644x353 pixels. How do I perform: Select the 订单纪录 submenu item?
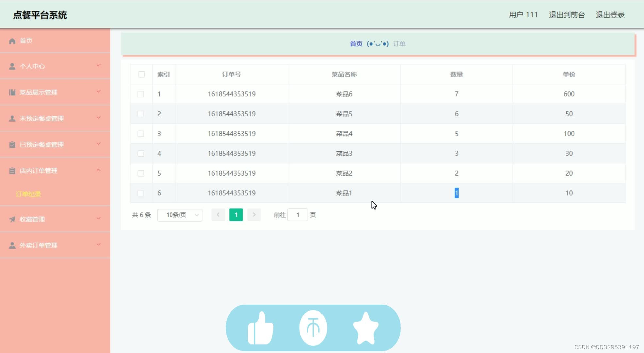pos(28,194)
